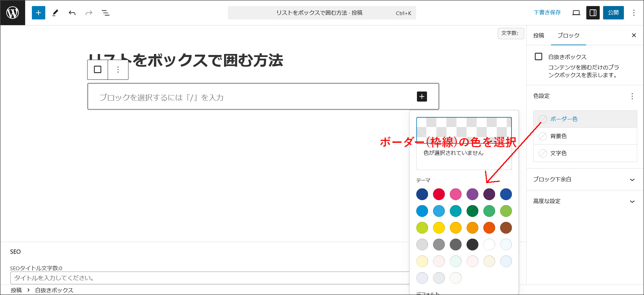Open the command palette title bar

pos(322,13)
